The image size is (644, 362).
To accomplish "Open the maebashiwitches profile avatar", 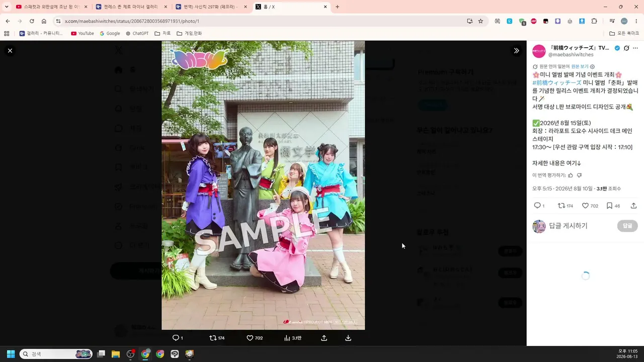I will 539,51.
